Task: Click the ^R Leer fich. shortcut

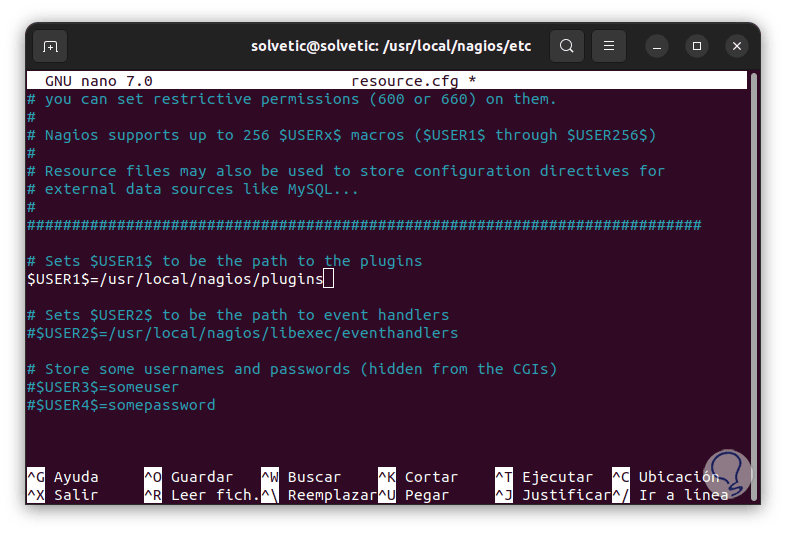Action: pyautogui.click(x=202, y=495)
